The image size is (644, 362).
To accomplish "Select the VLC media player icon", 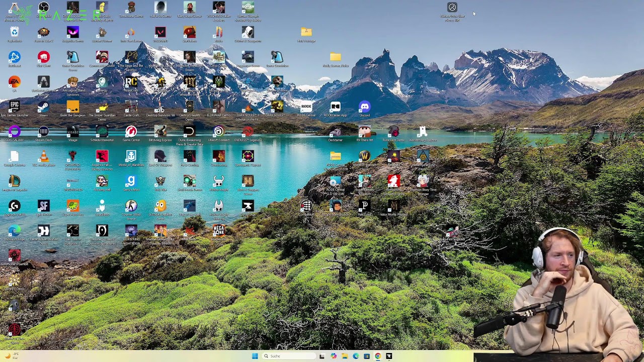I will (x=44, y=156).
